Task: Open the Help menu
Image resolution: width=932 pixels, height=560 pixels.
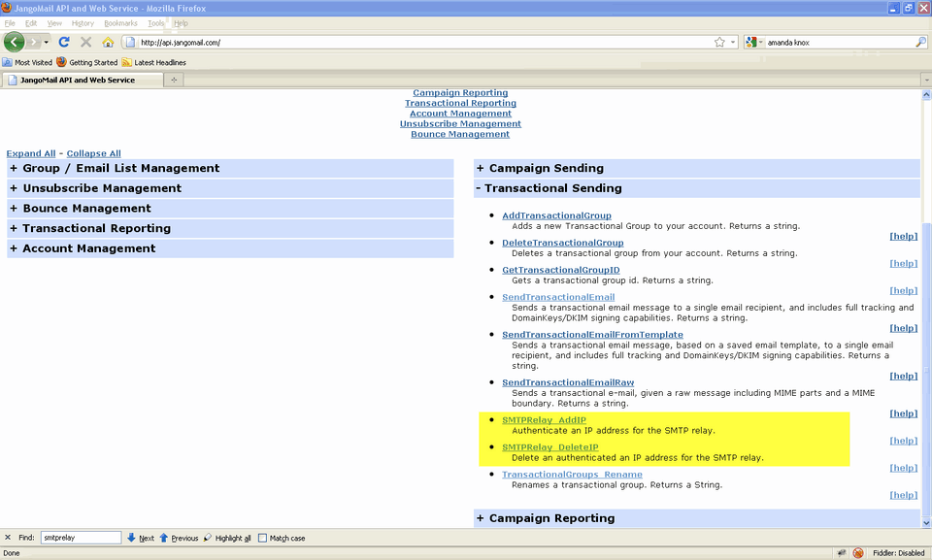Action: (x=181, y=23)
